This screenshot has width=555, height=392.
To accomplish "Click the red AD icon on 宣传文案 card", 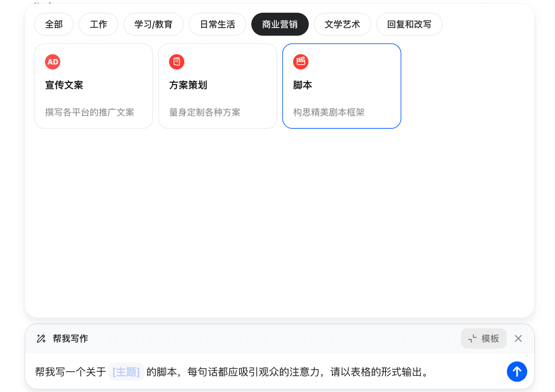I will pos(52,62).
